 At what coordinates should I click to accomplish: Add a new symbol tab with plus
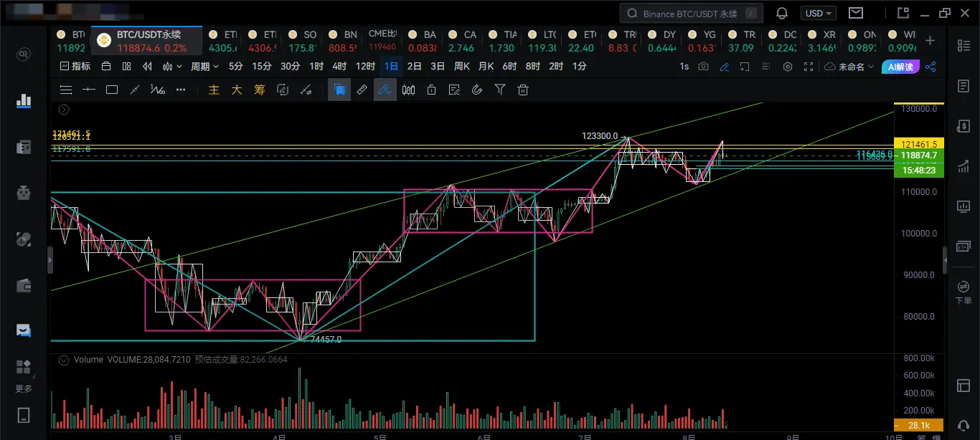(x=930, y=40)
